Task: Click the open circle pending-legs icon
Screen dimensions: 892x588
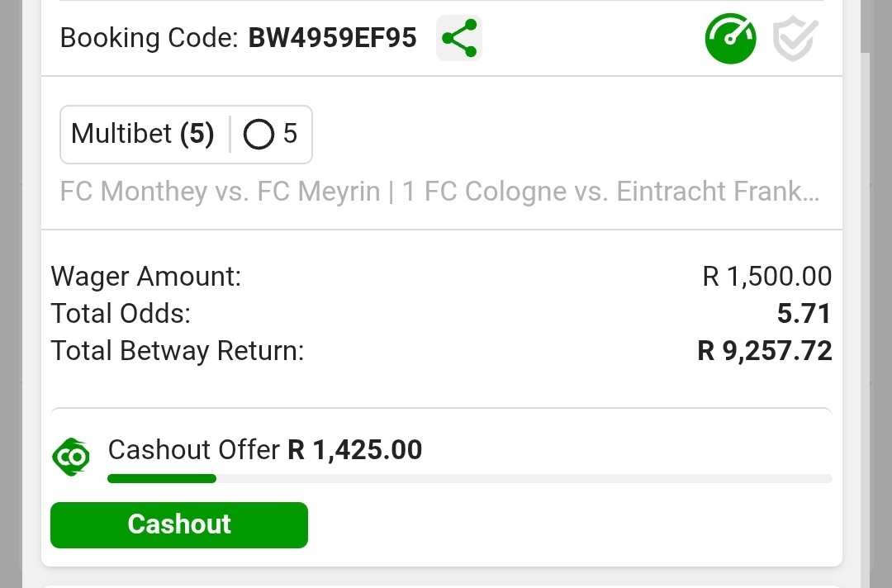Action: [259, 135]
